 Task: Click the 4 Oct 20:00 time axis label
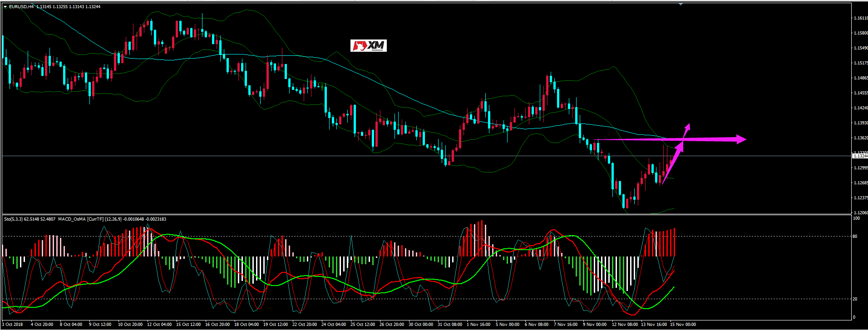click(42, 325)
